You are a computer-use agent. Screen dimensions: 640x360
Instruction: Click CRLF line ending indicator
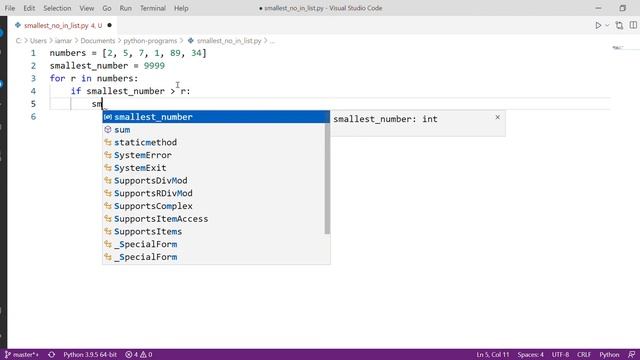click(x=584, y=355)
